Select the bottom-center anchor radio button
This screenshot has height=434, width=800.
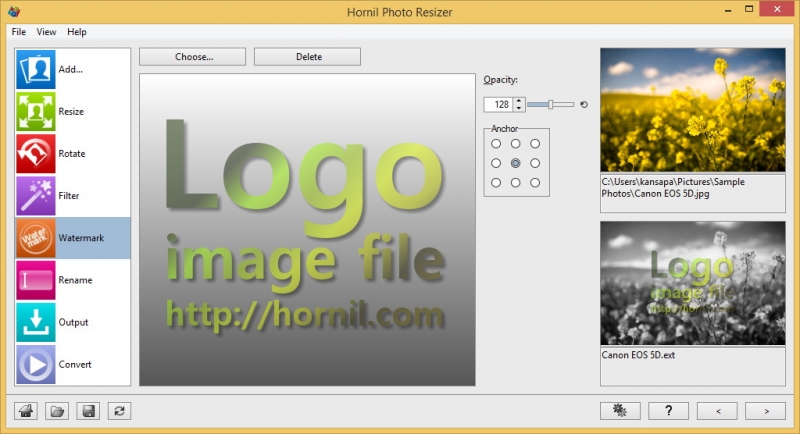[515, 183]
